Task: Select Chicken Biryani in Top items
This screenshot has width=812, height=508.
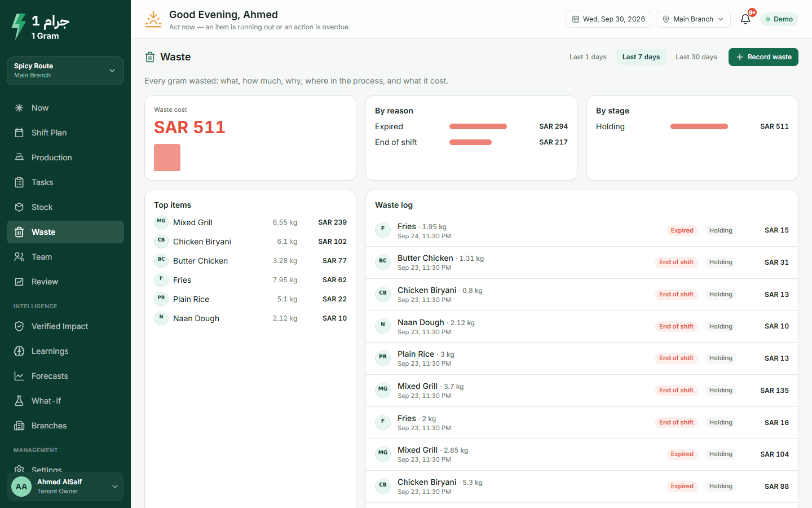Action: point(250,242)
